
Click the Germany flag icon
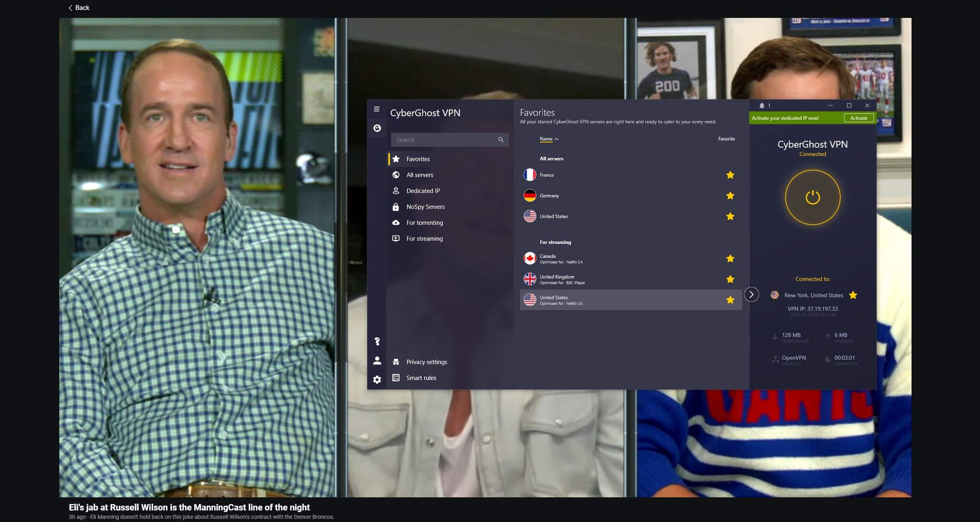(x=530, y=195)
